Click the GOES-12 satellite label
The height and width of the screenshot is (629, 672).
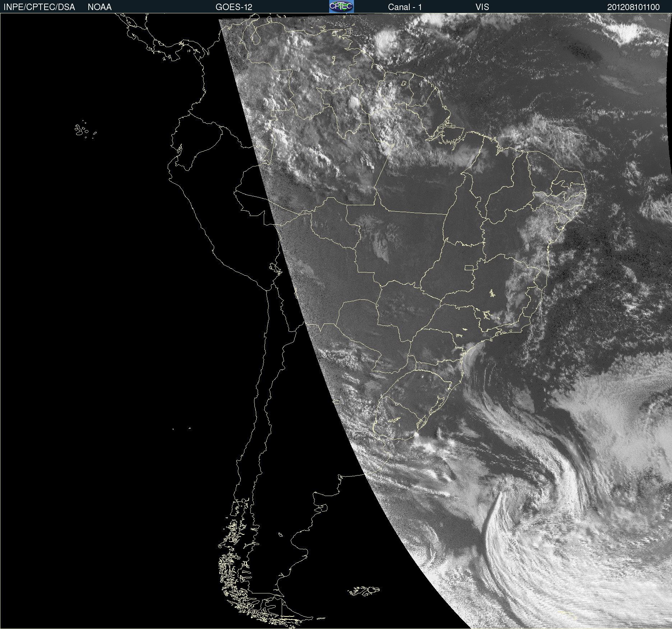click(234, 7)
